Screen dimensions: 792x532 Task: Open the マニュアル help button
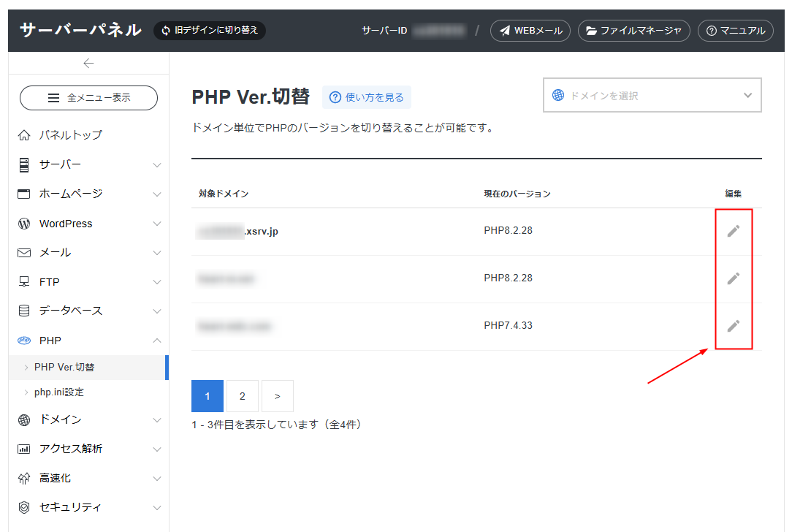coord(736,31)
